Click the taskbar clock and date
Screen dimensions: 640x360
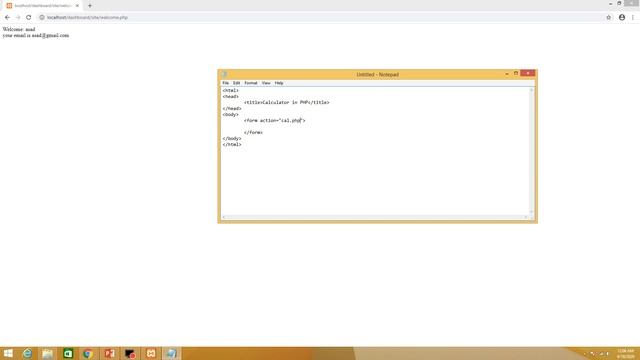(625, 353)
